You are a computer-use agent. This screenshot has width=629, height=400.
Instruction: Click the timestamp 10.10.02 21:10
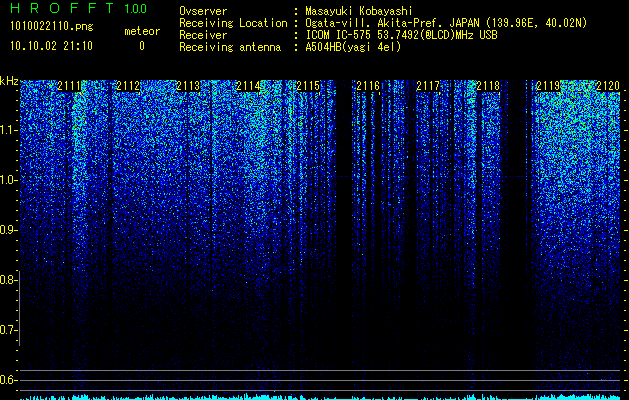pyautogui.click(x=51, y=46)
